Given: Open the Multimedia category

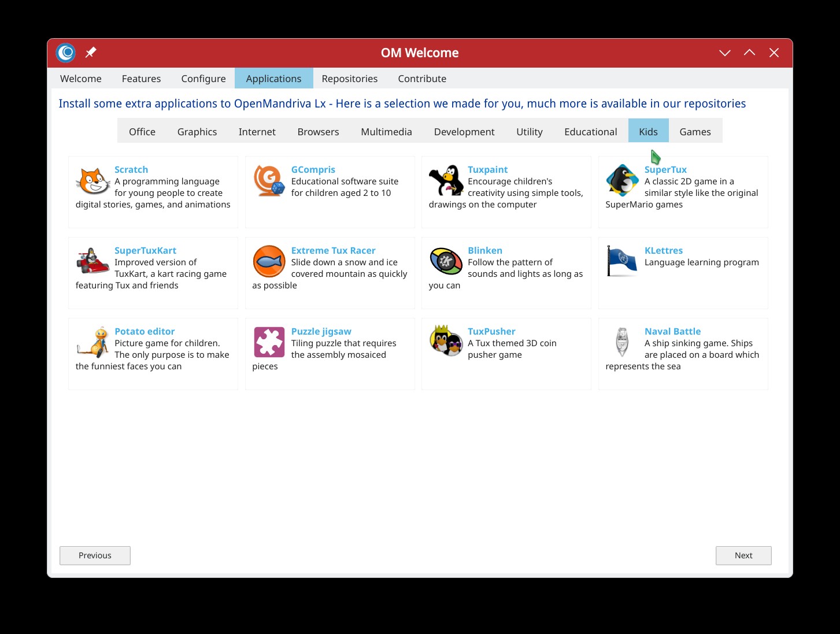Looking at the screenshot, I should click(386, 132).
